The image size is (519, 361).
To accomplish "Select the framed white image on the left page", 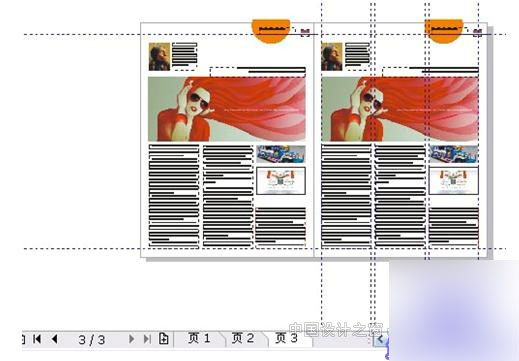I will pos(281,181).
